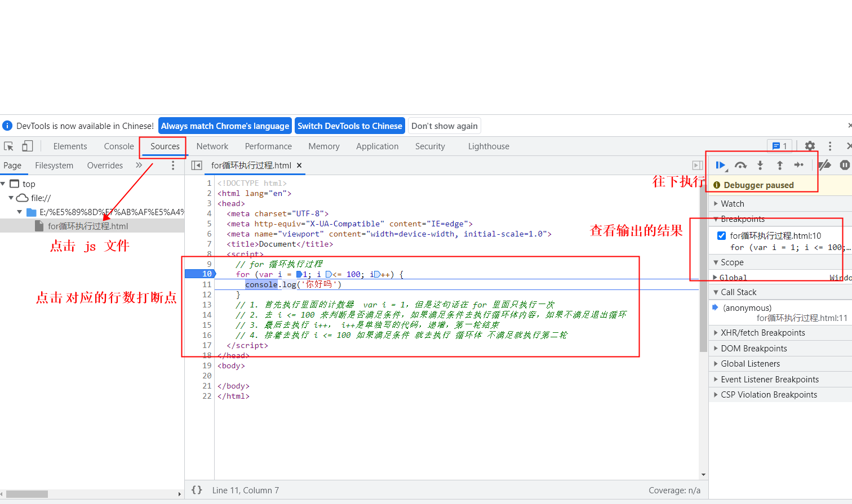
Task: Select the Filesystem navigator tab
Action: click(x=54, y=165)
